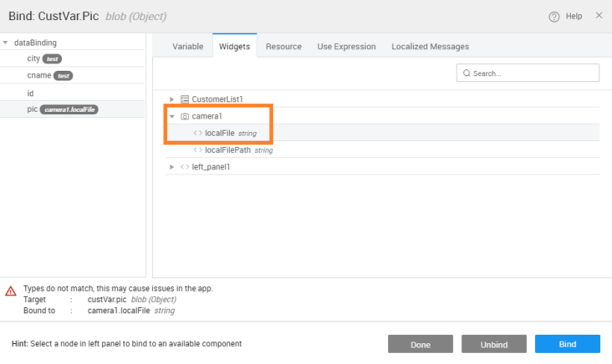This screenshot has width=612, height=364.
Task: Close the Bind dialog with X
Action: [599, 16]
